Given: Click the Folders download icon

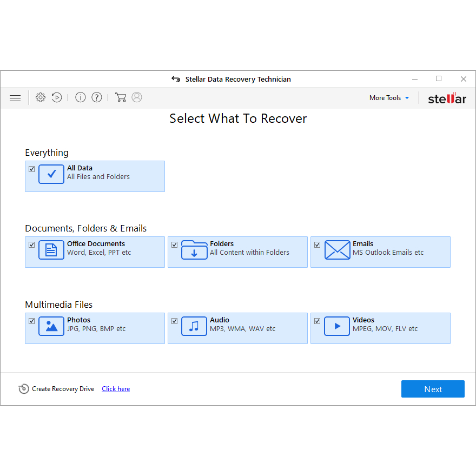Looking at the screenshot, I should pos(194,250).
